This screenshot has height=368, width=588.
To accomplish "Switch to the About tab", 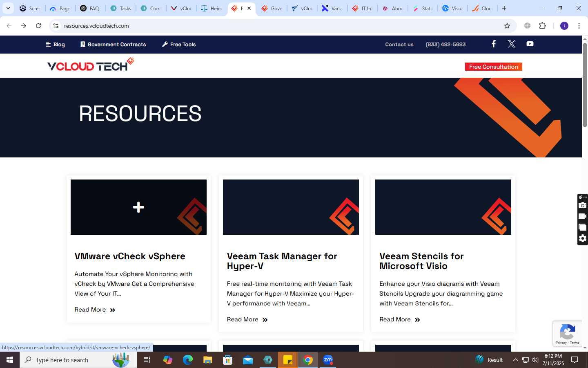I will (392, 8).
